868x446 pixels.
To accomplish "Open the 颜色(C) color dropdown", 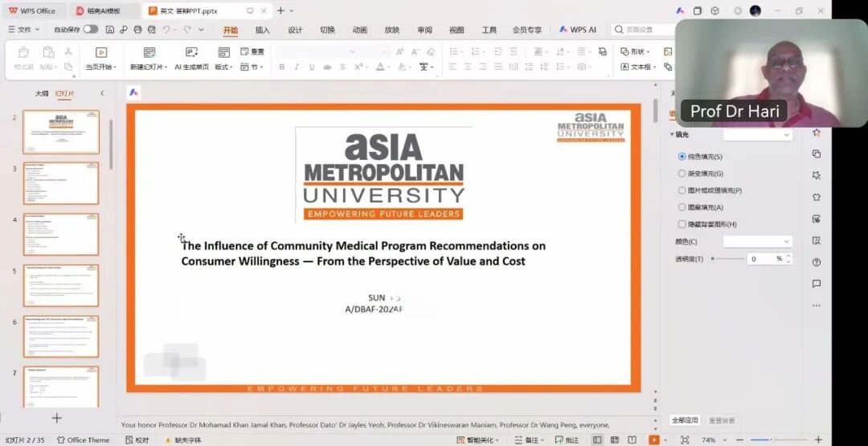I will [x=757, y=241].
